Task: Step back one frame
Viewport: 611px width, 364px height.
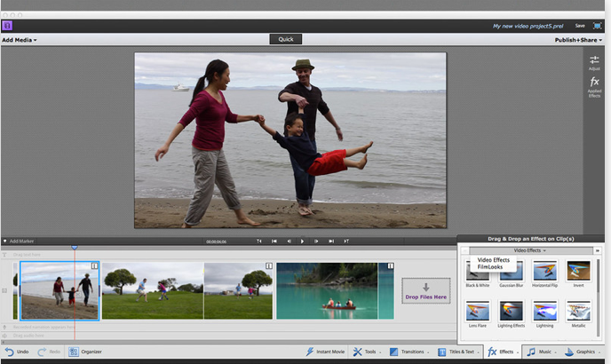Action: point(289,241)
